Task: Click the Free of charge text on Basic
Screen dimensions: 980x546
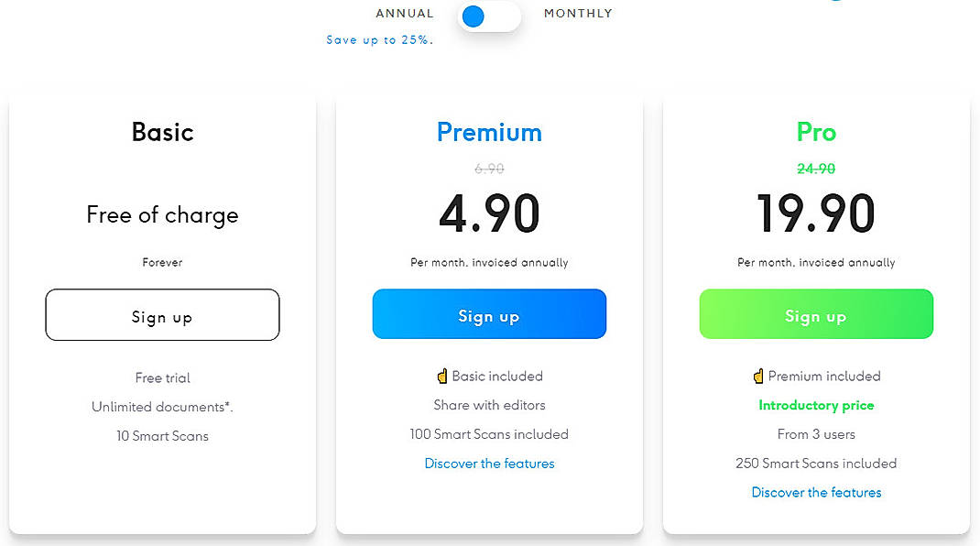Action: click(162, 214)
